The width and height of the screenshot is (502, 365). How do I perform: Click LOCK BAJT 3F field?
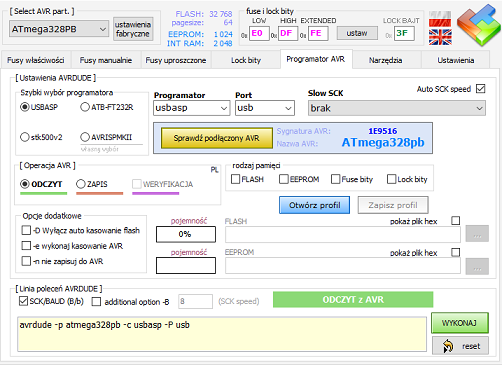click(404, 33)
